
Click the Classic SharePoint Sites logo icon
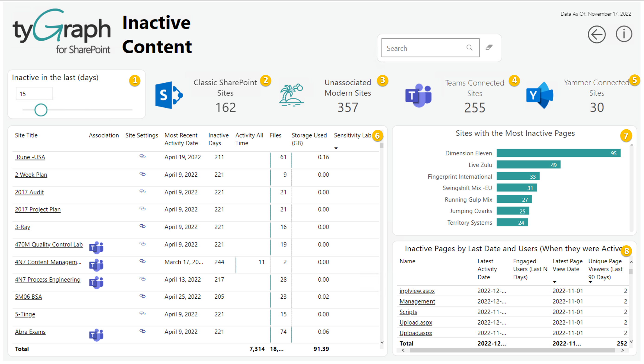pyautogui.click(x=169, y=95)
